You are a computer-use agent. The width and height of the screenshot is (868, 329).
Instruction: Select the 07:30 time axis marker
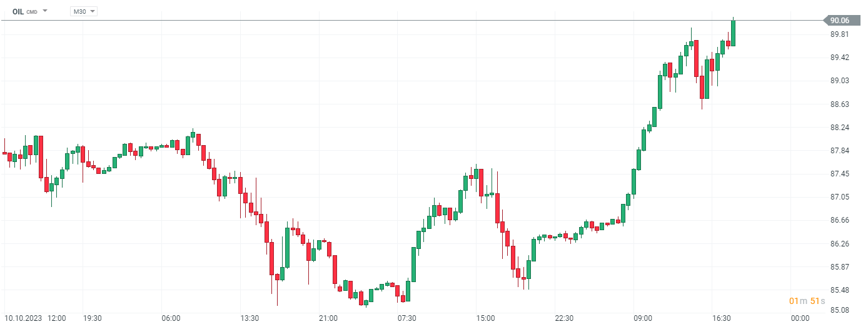407,318
